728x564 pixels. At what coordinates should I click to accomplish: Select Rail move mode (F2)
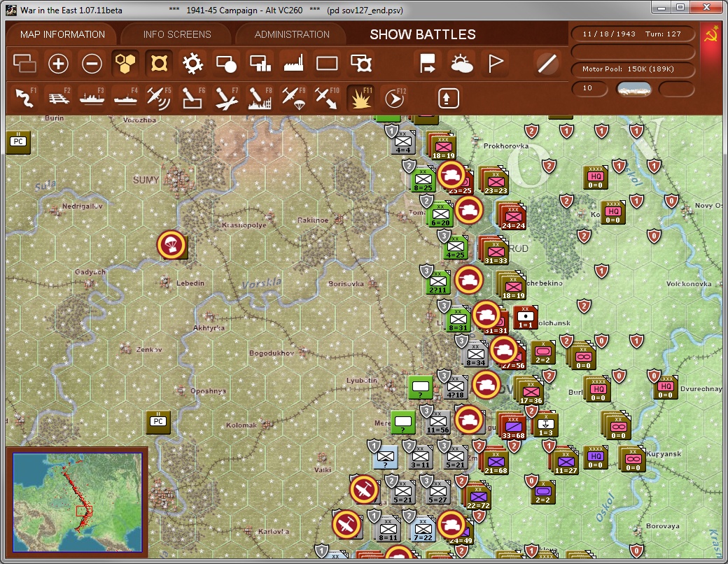[x=59, y=97]
